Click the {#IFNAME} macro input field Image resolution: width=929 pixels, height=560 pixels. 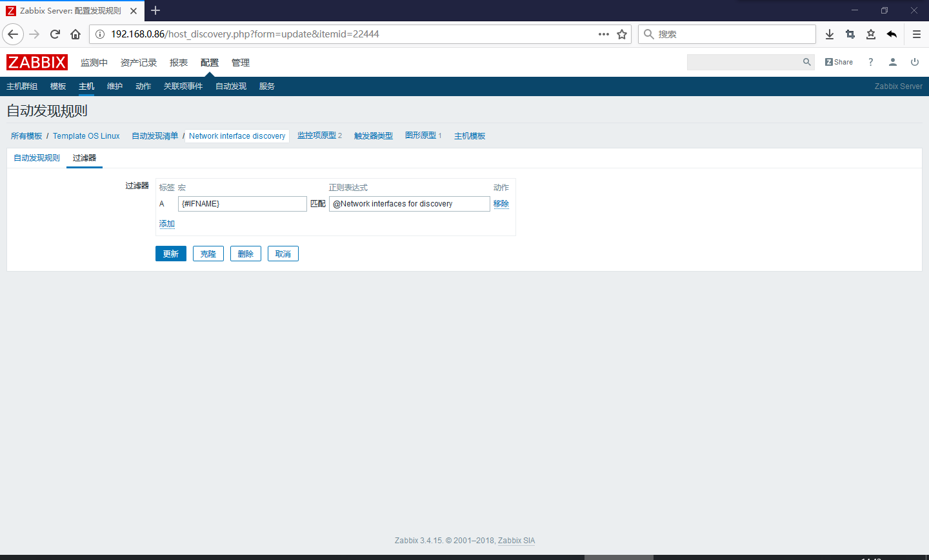[243, 204]
